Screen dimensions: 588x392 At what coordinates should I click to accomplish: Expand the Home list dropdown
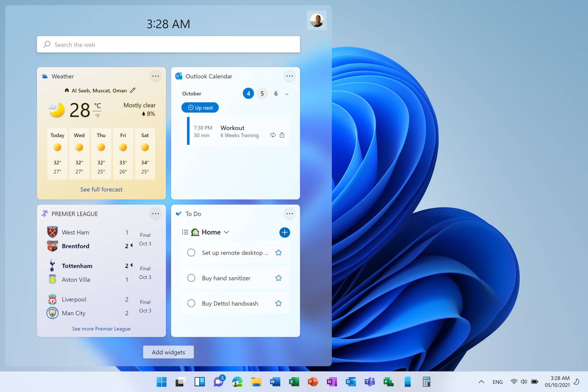pyautogui.click(x=226, y=232)
